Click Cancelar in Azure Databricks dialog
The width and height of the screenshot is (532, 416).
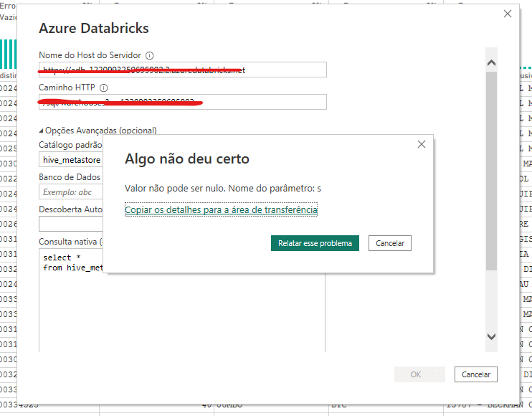[476, 374]
